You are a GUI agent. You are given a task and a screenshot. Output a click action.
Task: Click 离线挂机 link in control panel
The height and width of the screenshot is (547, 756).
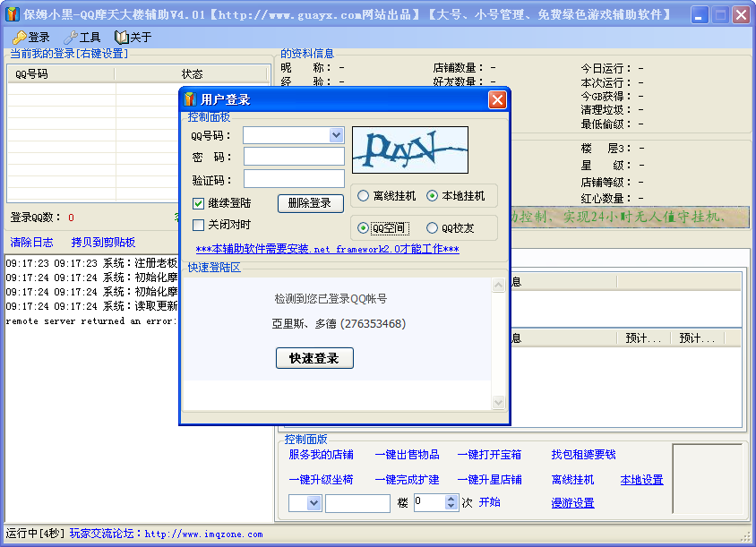572,480
